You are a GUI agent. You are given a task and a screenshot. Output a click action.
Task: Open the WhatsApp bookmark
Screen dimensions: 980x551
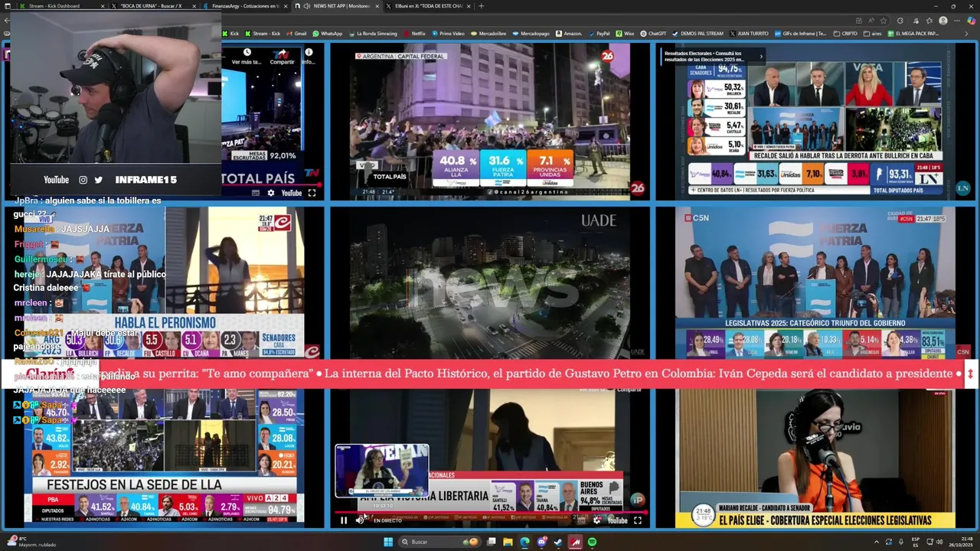[328, 34]
